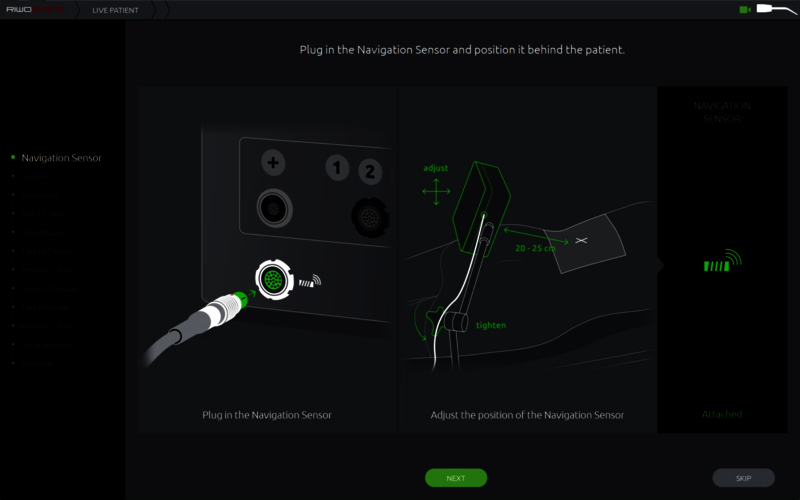Click the Attached status label

point(722,414)
